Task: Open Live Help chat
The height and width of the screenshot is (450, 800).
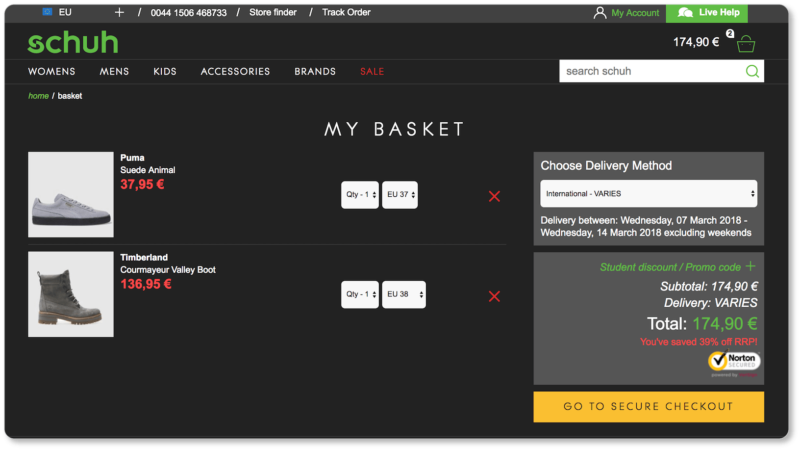Action: (x=707, y=12)
